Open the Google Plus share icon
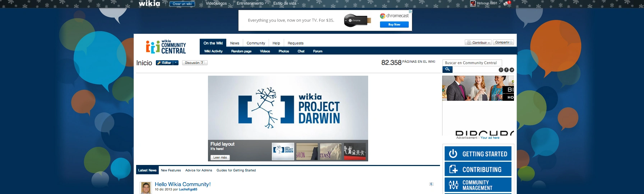The height and width of the screenshot is (194, 644). click(501, 70)
